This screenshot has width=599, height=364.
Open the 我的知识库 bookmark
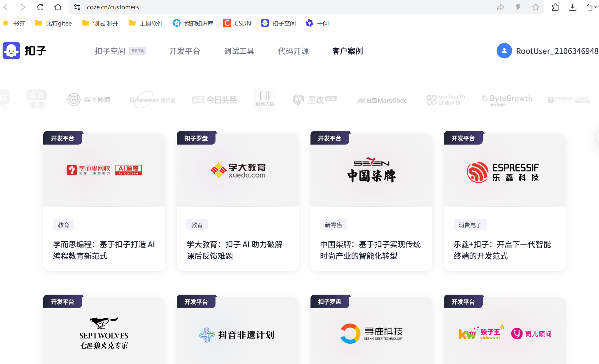pyautogui.click(x=193, y=23)
